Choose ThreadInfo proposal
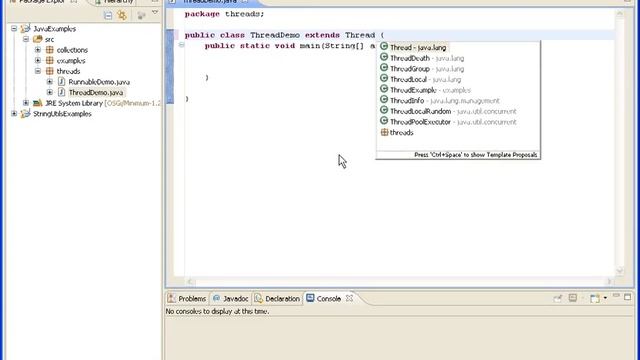This screenshot has height=360, width=640. tap(458, 100)
